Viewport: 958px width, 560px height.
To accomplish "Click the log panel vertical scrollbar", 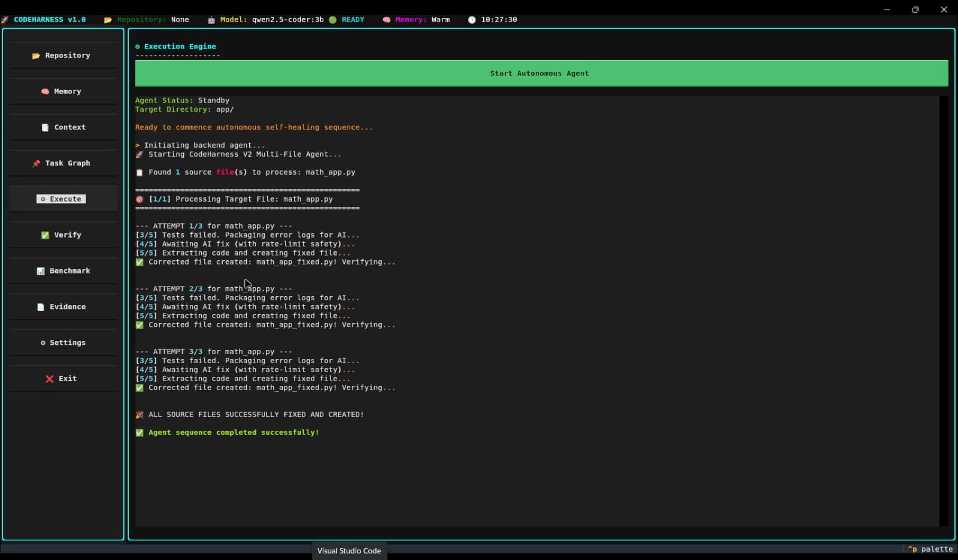I will pos(944,311).
